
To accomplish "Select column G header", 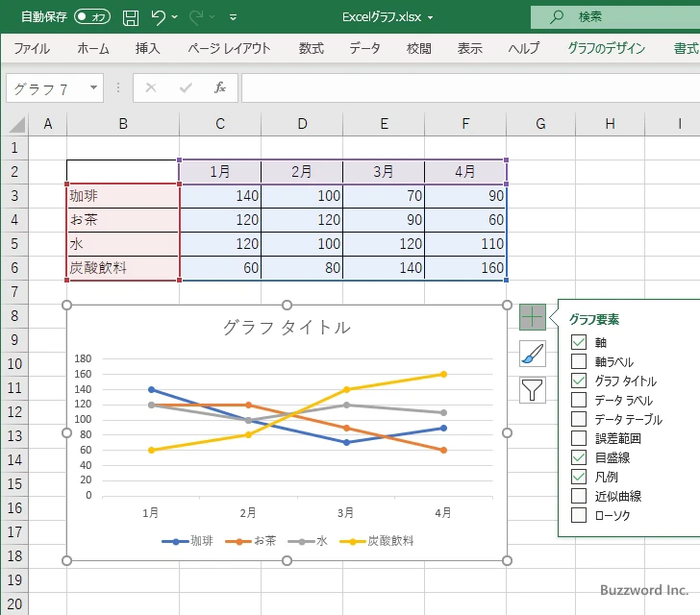I will tap(540, 124).
